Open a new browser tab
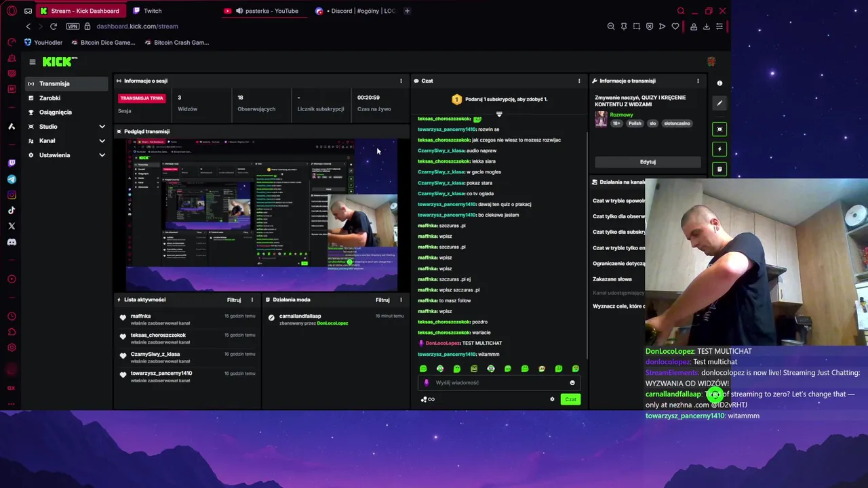This screenshot has height=488, width=868. pos(407,11)
